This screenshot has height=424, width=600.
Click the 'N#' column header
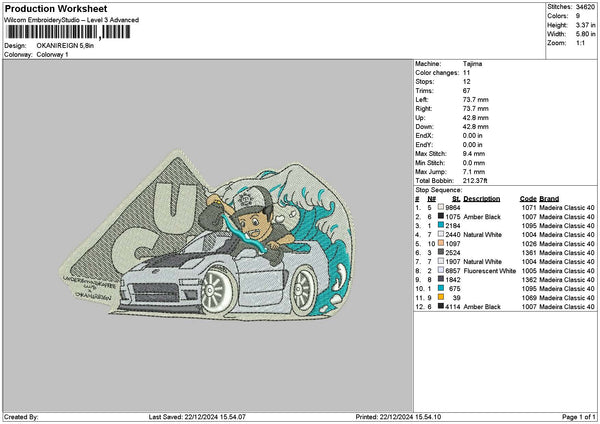432,199
